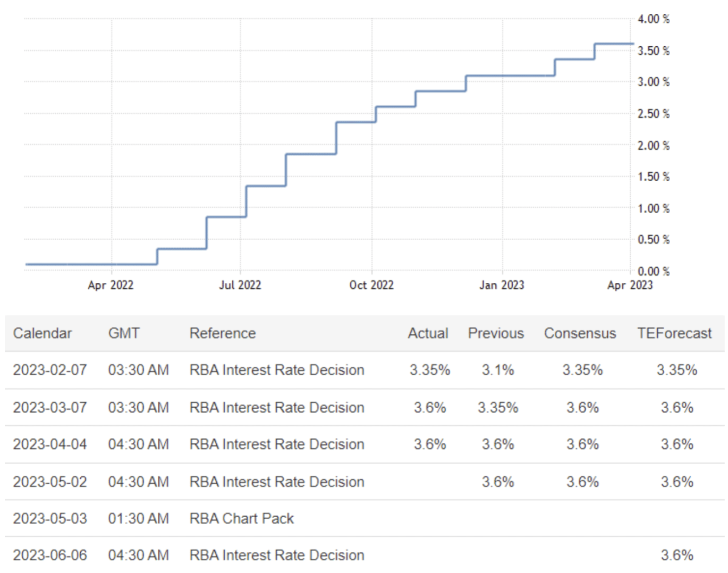Viewport: 728px width, 573px height.
Task: Click the Consensus column header
Action: pyautogui.click(x=580, y=333)
